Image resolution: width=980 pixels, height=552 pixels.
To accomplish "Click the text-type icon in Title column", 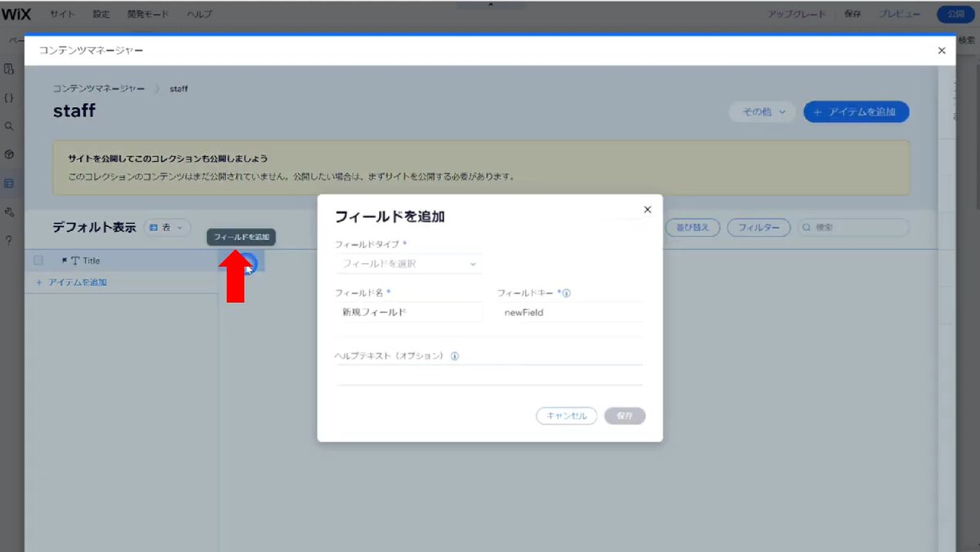I will click(76, 260).
